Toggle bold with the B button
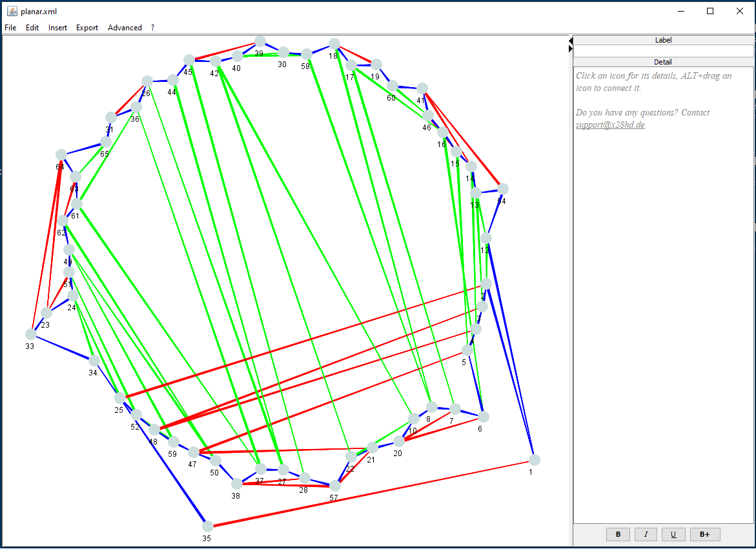This screenshot has width=756, height=549. pyautogui.click(x=618, y=534)
